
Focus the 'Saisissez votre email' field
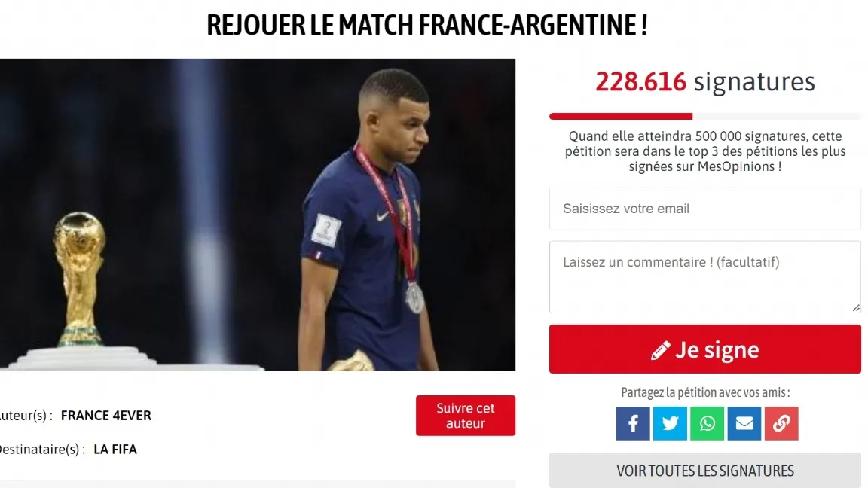704,209
